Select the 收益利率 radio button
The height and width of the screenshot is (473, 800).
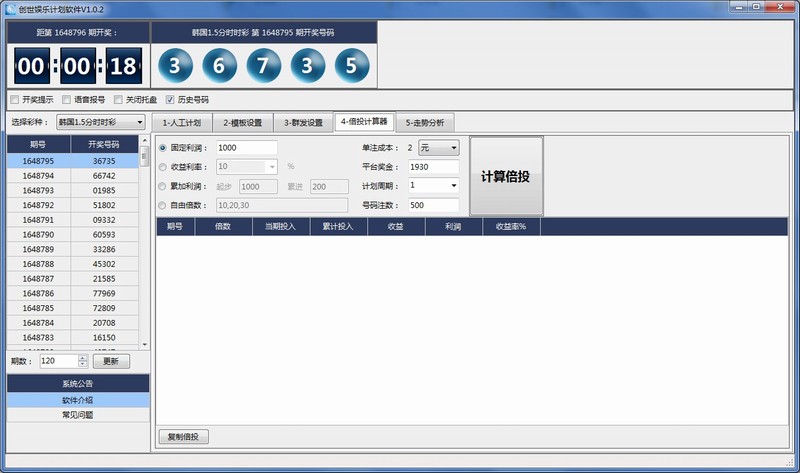164,167
